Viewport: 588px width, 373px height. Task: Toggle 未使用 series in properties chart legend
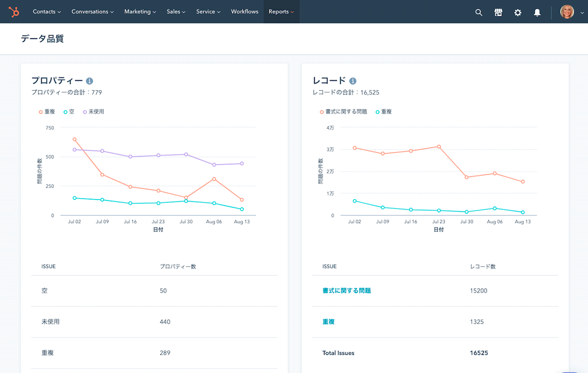(93, 111)
